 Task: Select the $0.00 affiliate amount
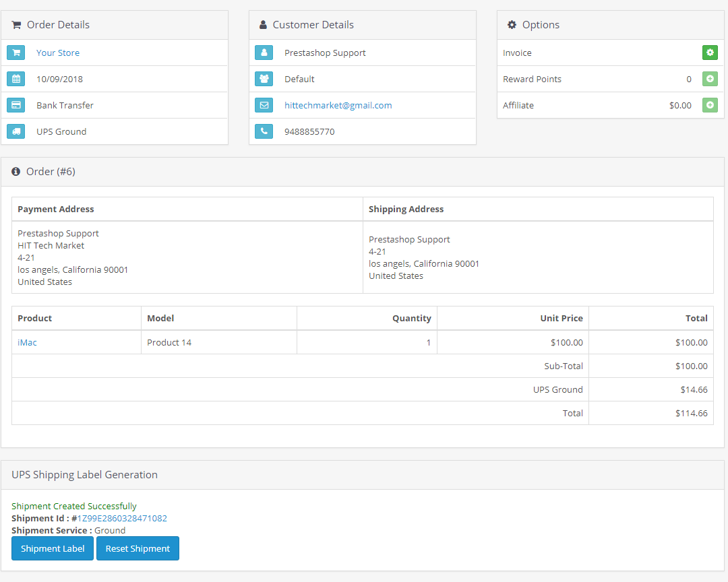click(680, 105)
